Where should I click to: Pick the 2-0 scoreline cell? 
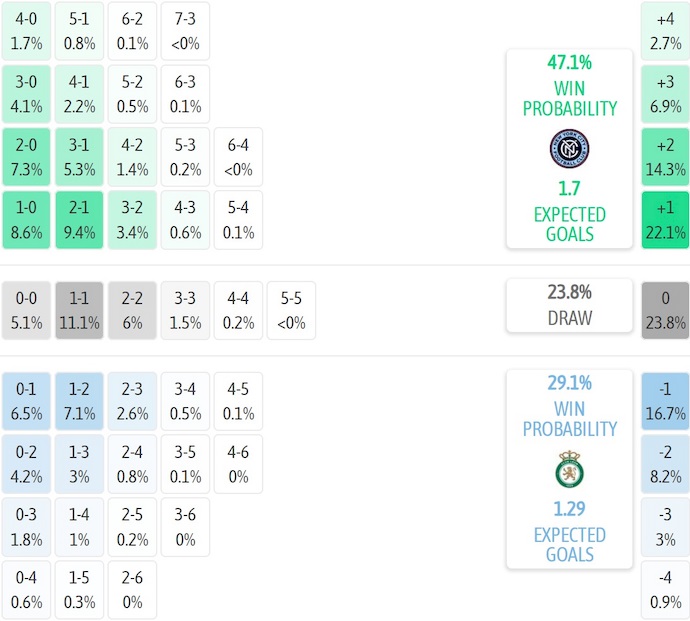click(x=26, y=157)
